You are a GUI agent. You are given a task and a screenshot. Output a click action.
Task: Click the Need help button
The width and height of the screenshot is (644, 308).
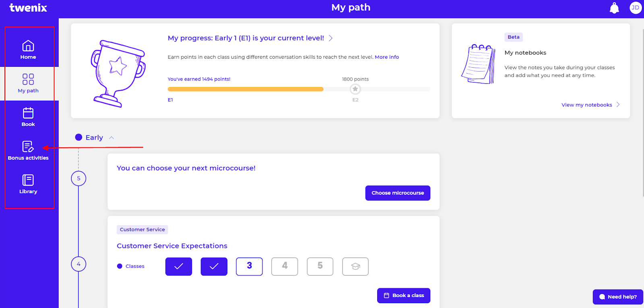pyautogui.click(x=617, y=297)
